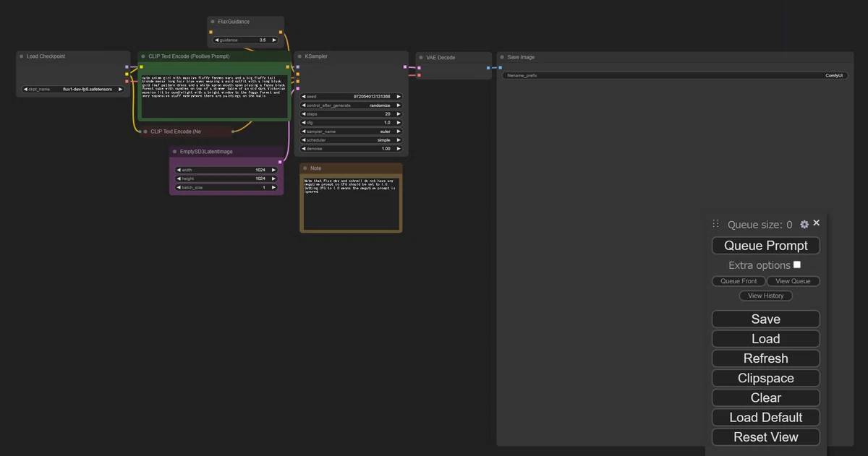Click Load Default workflow button

[766, 418]
